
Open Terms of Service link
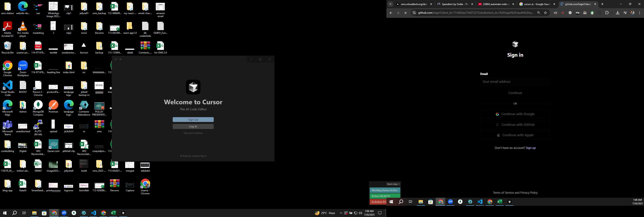(503, 193)
